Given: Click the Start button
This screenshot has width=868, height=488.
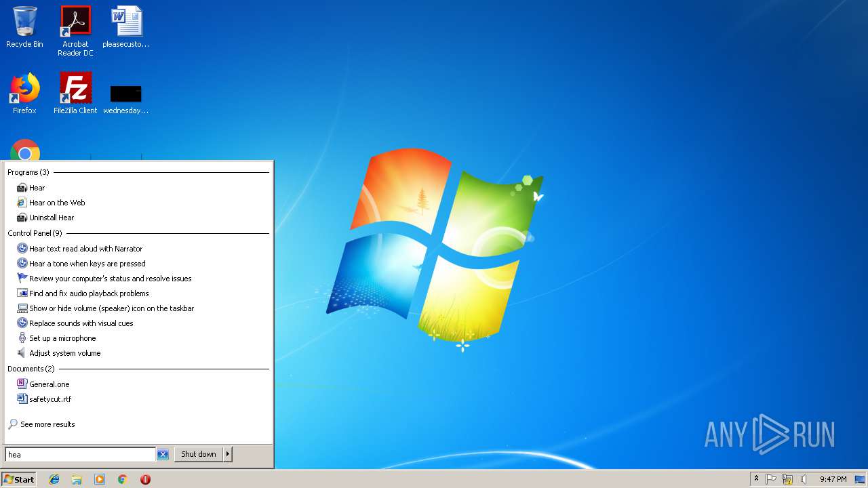Looking at the screenshot, I should 19,479.
